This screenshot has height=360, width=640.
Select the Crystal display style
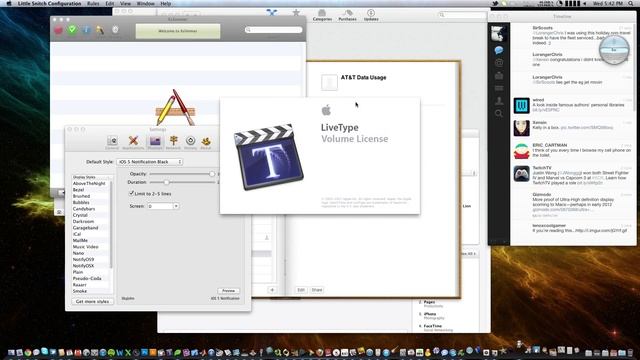pos(80,215)
